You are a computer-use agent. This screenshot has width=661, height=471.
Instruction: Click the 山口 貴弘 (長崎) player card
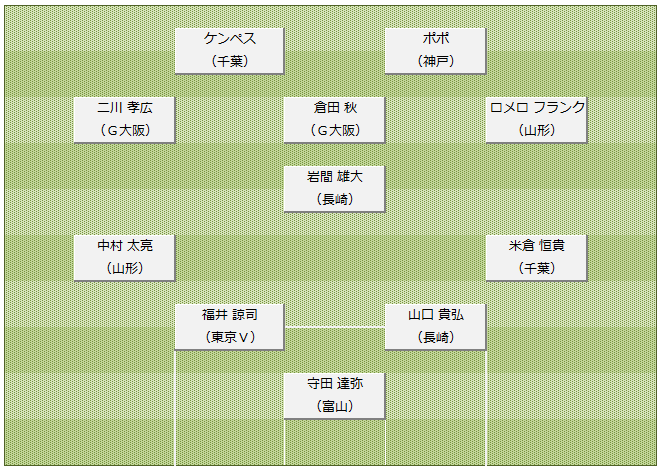pyautogui.click(x=435, y=327)
